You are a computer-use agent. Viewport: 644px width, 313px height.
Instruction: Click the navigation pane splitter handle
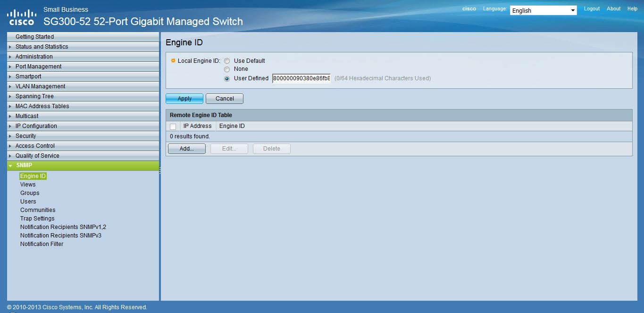coord(160,170)
